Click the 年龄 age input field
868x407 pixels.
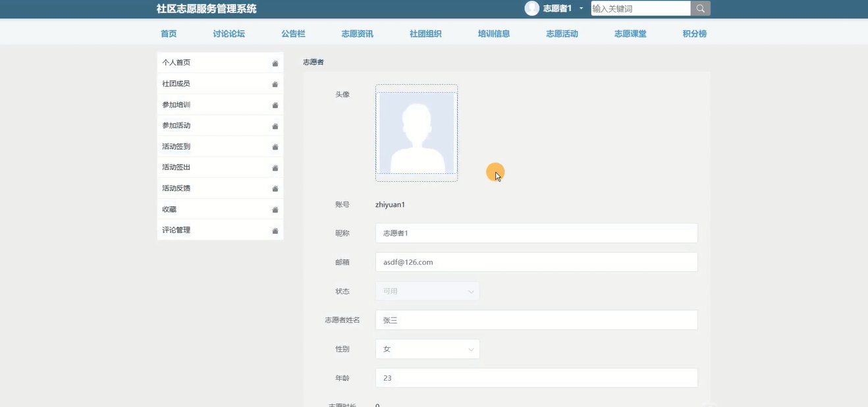coord(536,378)
